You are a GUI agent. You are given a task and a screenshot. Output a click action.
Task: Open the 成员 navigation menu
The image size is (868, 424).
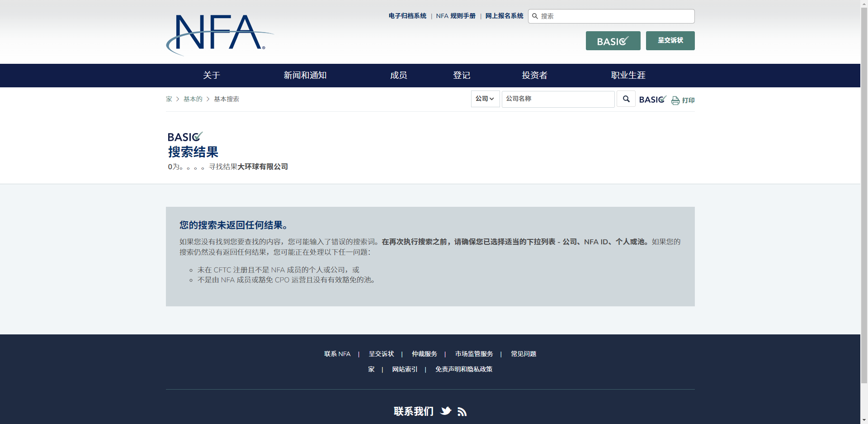point(398,75)
